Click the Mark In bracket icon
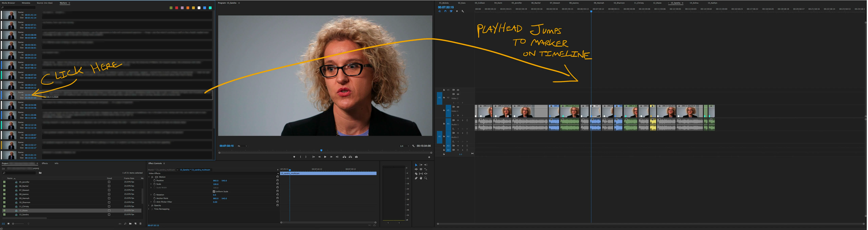The image size is (868, 230). tap(301, 157)
